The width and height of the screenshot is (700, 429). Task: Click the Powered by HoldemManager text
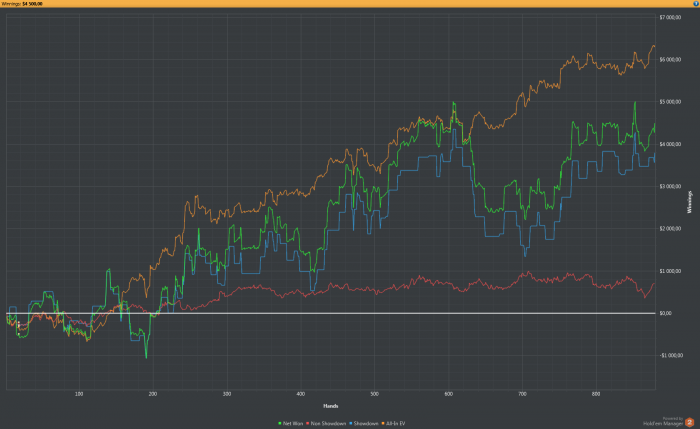663,421
